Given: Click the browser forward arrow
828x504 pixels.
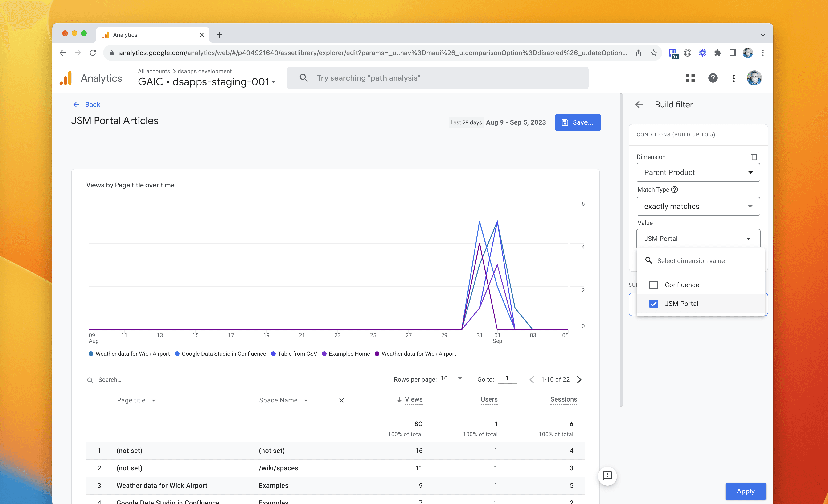Looking at the screenshot, I should [x=78, y=53].
